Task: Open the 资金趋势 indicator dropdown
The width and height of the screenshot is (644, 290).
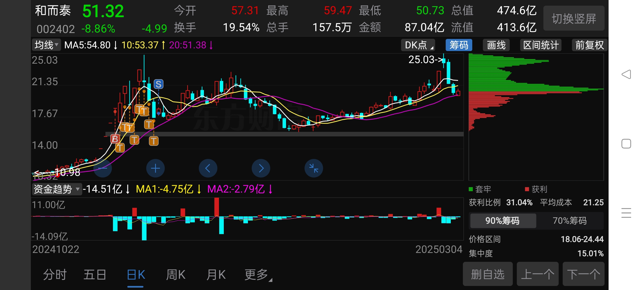Action: tap(57, 189)
